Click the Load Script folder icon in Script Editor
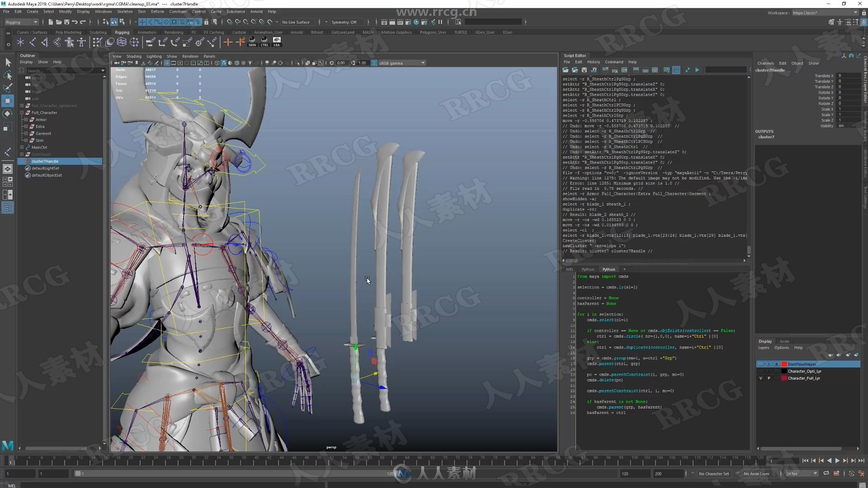This screenshot has width=868, height=488. [x=565, y=70]
